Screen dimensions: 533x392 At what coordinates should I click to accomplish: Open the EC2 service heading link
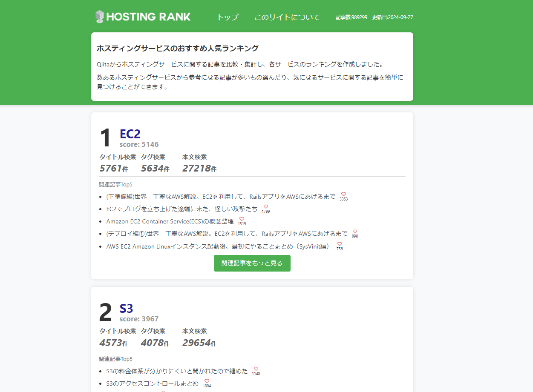tap(130, 134)
